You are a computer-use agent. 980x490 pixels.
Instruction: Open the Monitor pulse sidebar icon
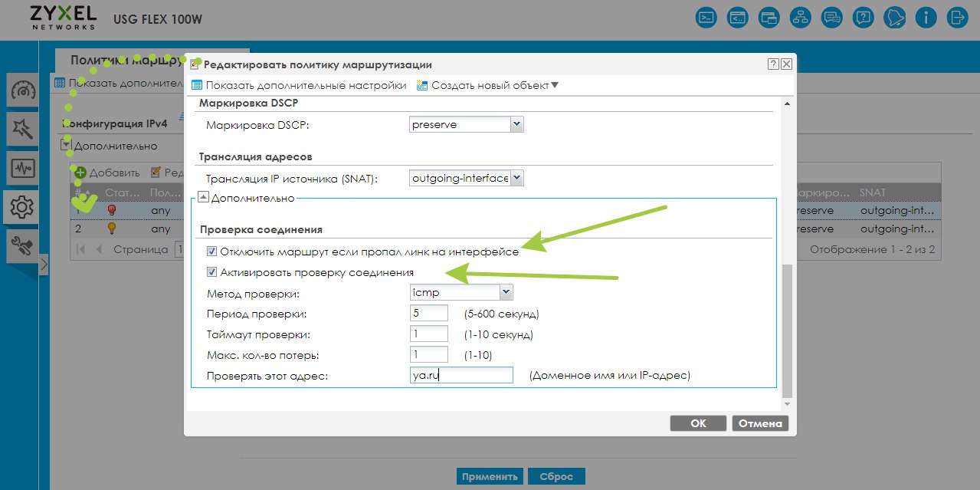coord(22,168)
